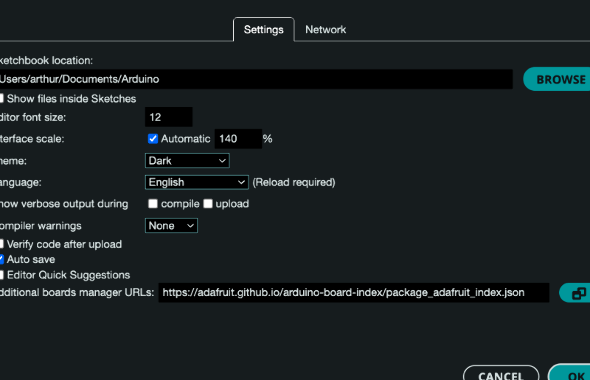Click the BROWSE button for sketchbook location

(558, 79)
